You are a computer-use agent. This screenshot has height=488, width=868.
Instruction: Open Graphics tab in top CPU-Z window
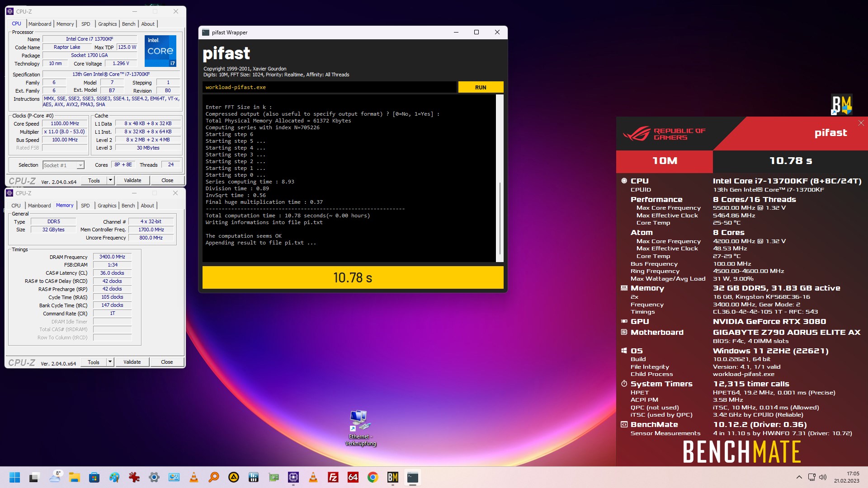pos(108,24)
